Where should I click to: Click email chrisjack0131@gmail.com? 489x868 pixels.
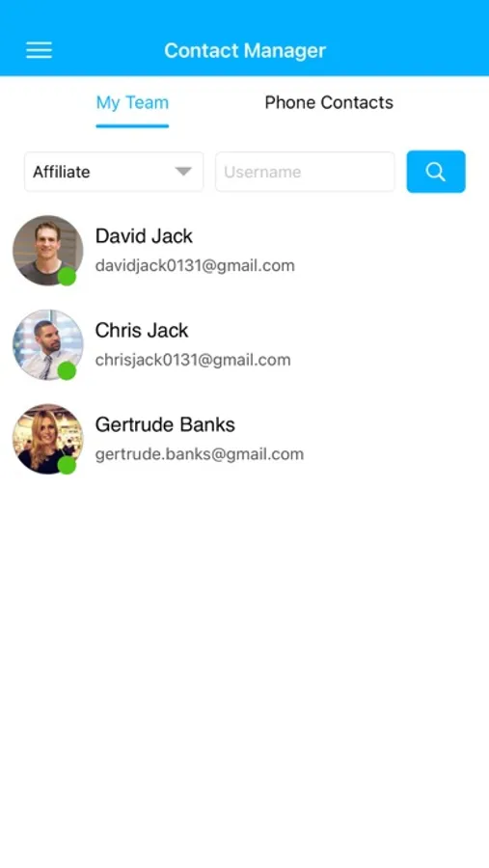pos(193,360)
